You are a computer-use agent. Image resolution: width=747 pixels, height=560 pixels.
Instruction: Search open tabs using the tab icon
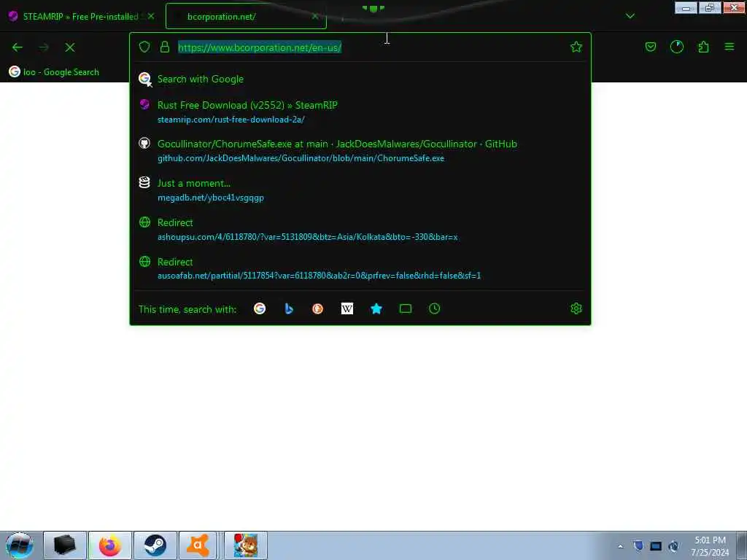pyautogui.click(x=406, y=308)
